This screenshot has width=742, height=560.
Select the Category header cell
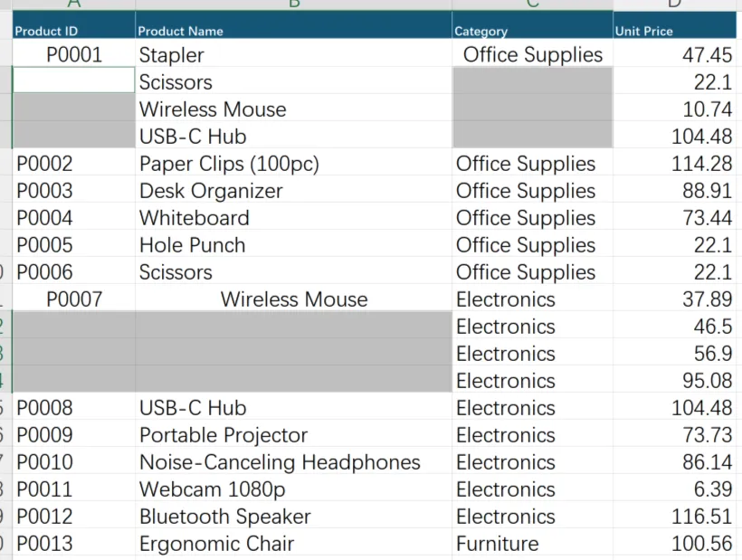(532, 25)
